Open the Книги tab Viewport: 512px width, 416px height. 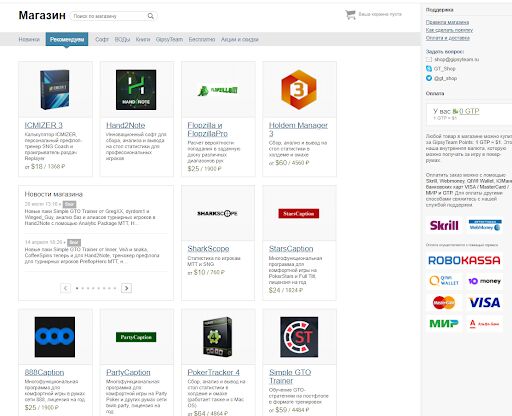click(143, 39)
